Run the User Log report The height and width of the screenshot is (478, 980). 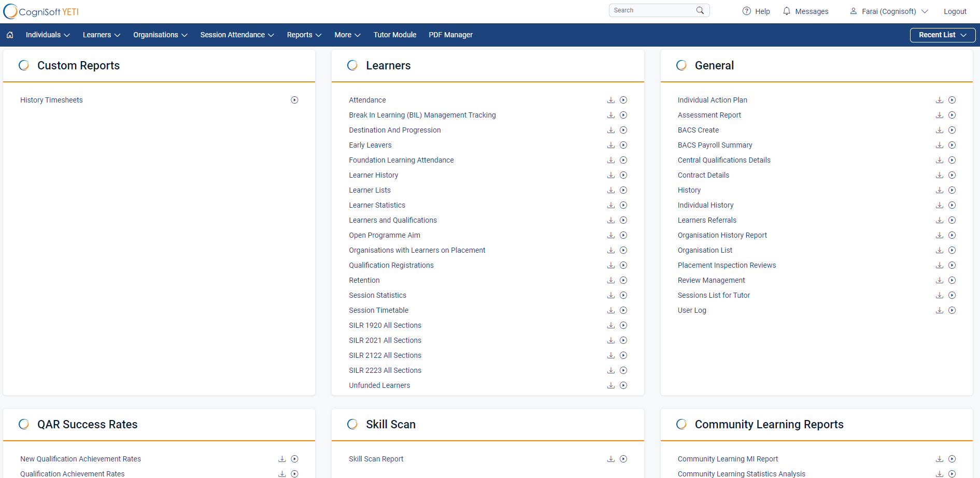click(x=953, y=310)
